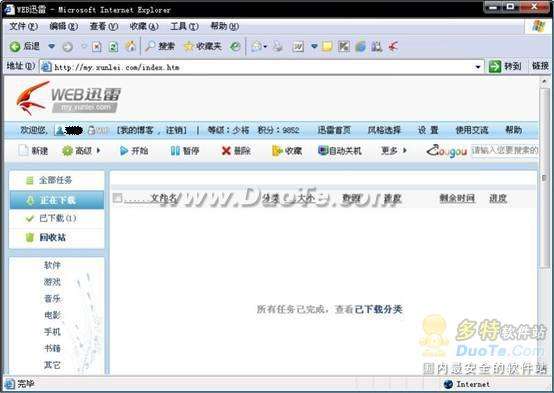Click 高级 (Advanced) gear button
The height and width of the screenshot is (393, 554).
(77, 151)
